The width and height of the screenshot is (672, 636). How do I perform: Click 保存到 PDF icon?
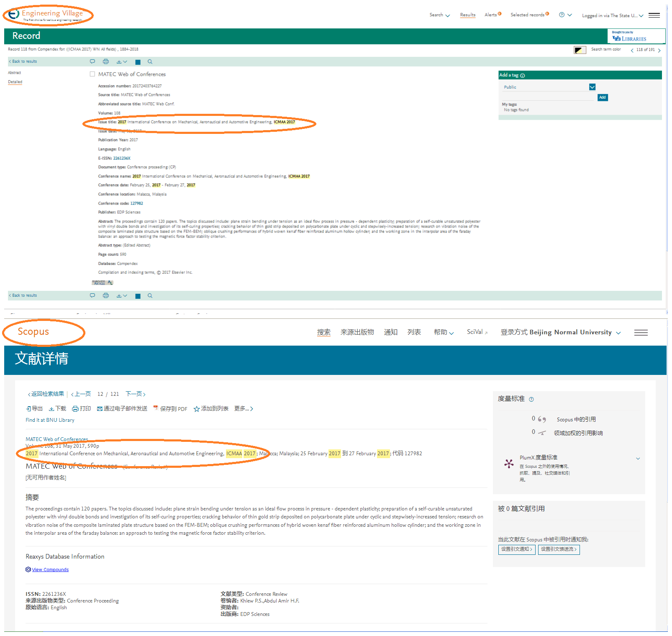point(156,408)
